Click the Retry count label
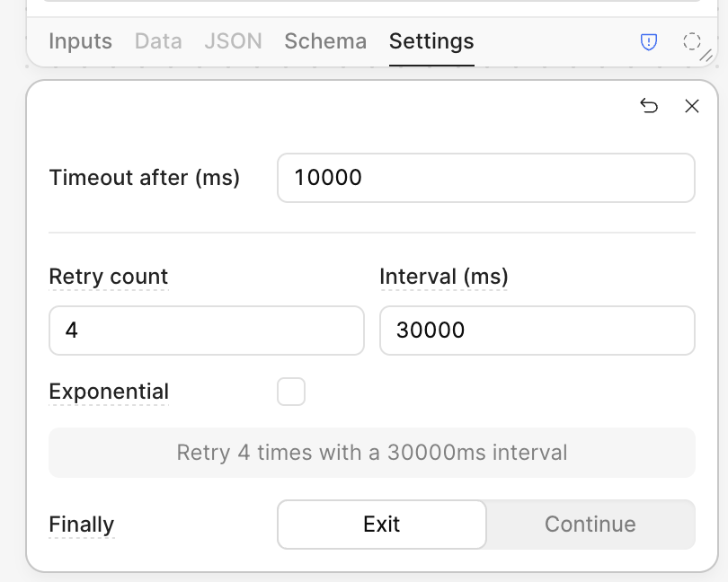This screenshot has height=582, width=728. coord(109,277)
